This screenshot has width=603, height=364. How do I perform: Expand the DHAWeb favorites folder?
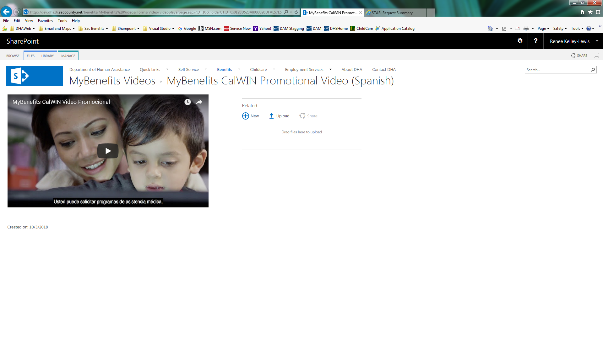(x=22, y=29)
